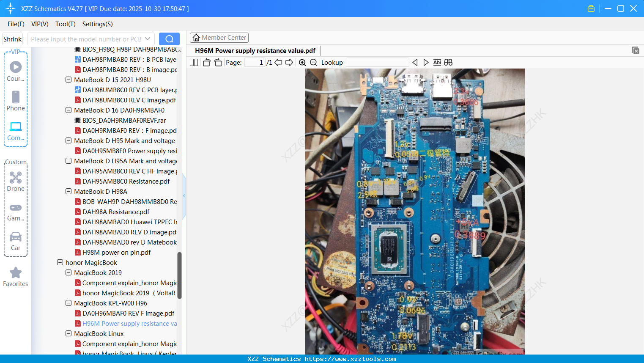Rotate the page counterclockwise
The image size is (644, 363).
pos(206,62)
